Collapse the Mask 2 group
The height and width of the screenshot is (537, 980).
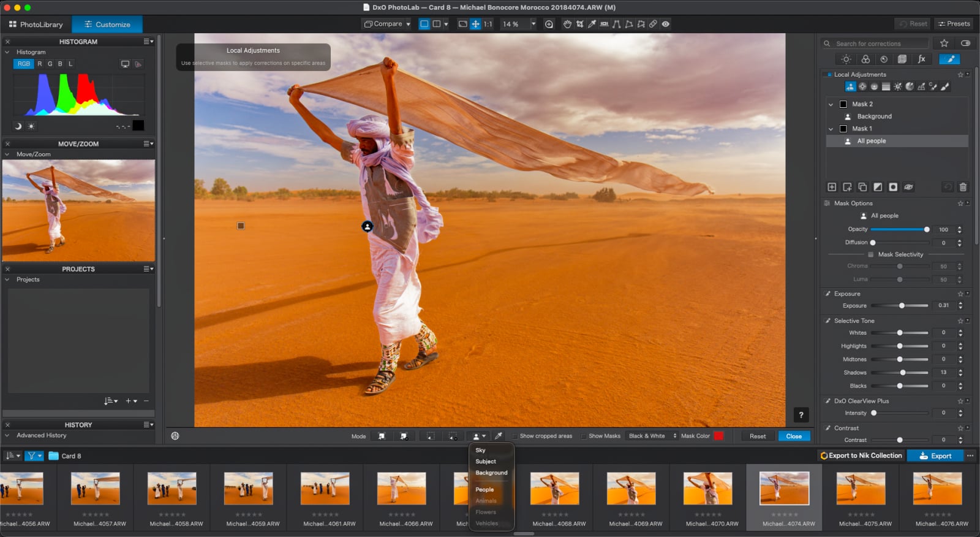831,104
